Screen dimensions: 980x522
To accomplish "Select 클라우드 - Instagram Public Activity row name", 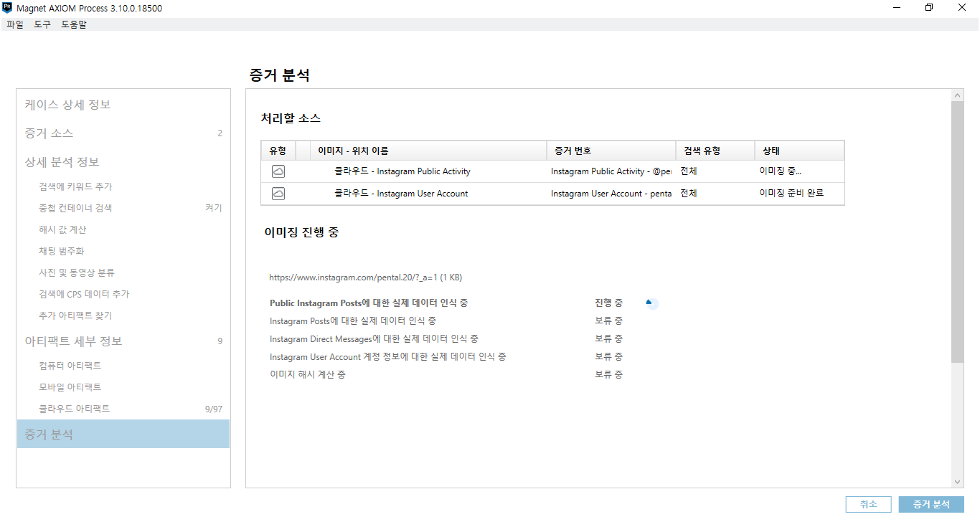I will coord(402,171).
